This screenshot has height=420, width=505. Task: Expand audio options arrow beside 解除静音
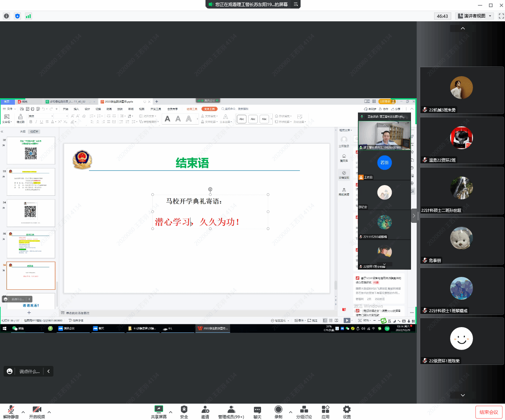(23, 412)
